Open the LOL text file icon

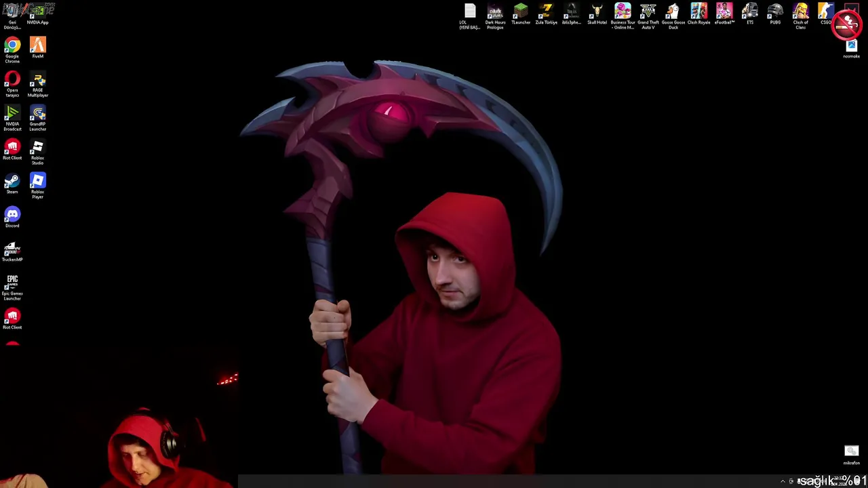[470, 16]
